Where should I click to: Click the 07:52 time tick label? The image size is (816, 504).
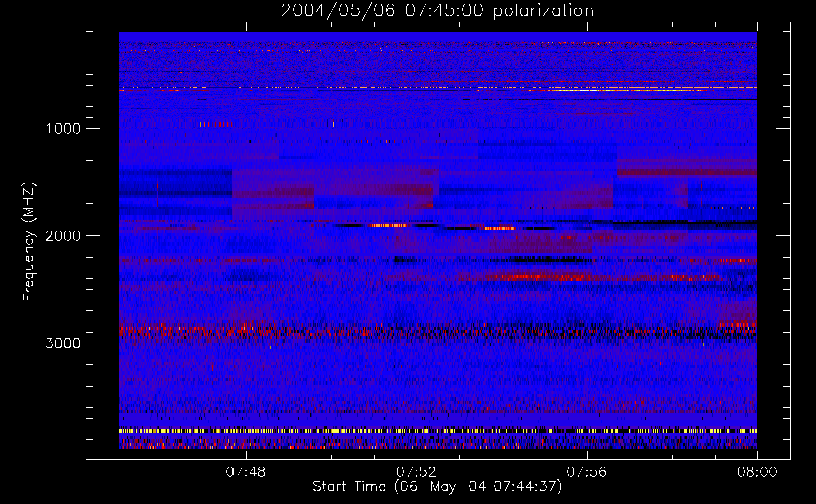[x=417, y=472]
